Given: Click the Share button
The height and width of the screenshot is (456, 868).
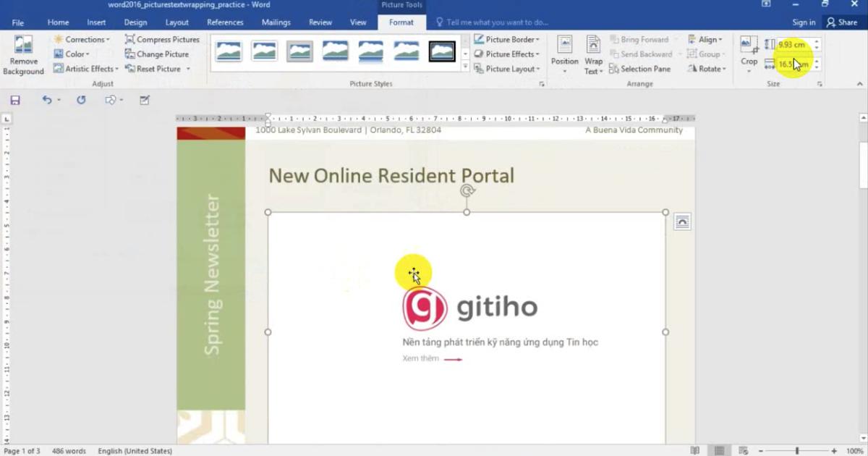Looking at the screenshot, I should click(x=842, y=22).
